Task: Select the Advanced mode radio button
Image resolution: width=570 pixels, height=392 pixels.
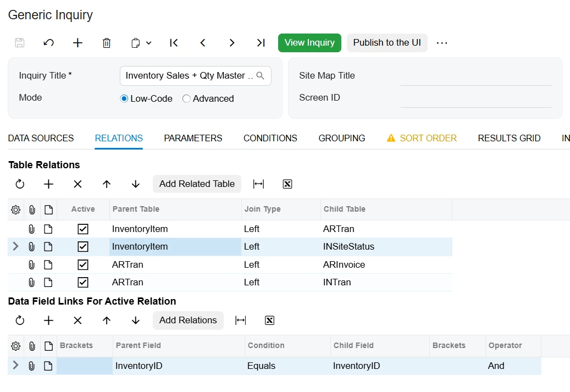Action: (187, 99)
